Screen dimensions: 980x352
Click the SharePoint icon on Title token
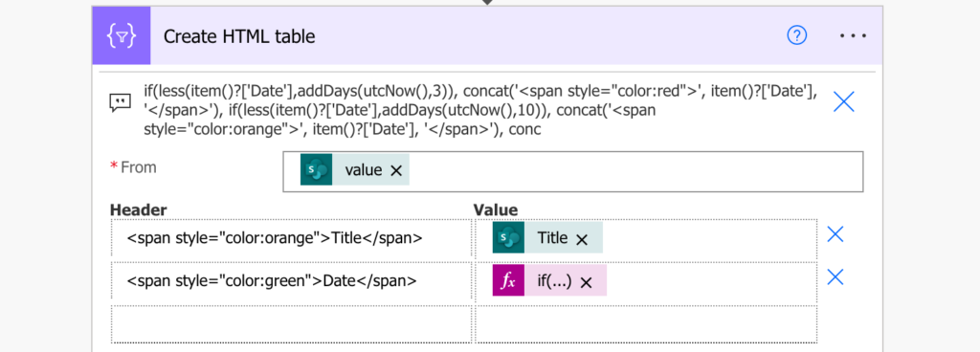[x=508, y=237]
